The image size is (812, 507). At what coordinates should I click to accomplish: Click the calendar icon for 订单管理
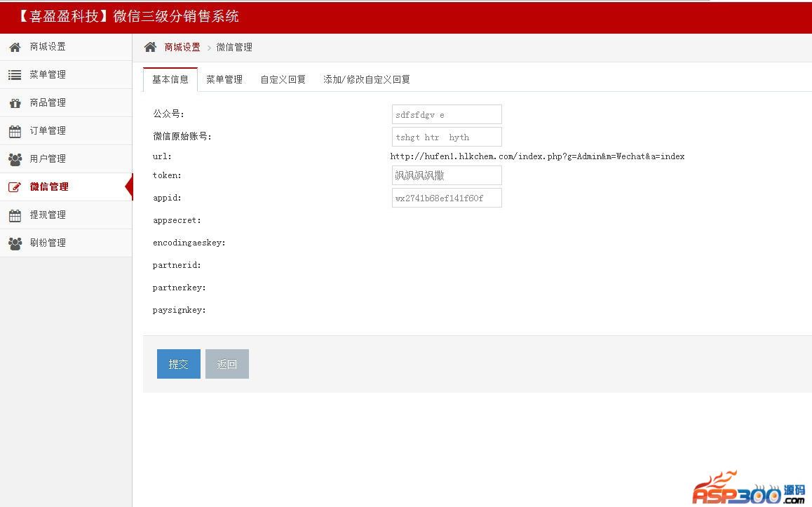pyautogui.click(x=15, y=131)
